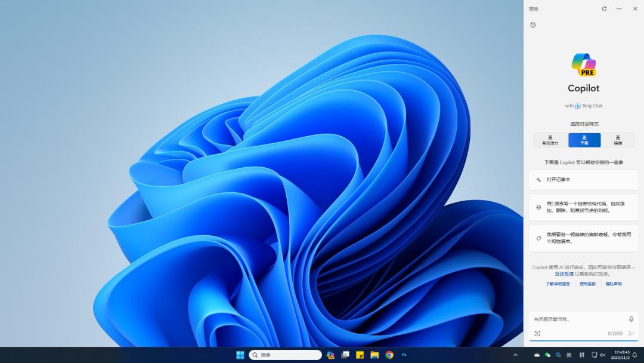The image size is (644, 363).
Task: Open the Copilot more options menu
Action: coord(619,8)
